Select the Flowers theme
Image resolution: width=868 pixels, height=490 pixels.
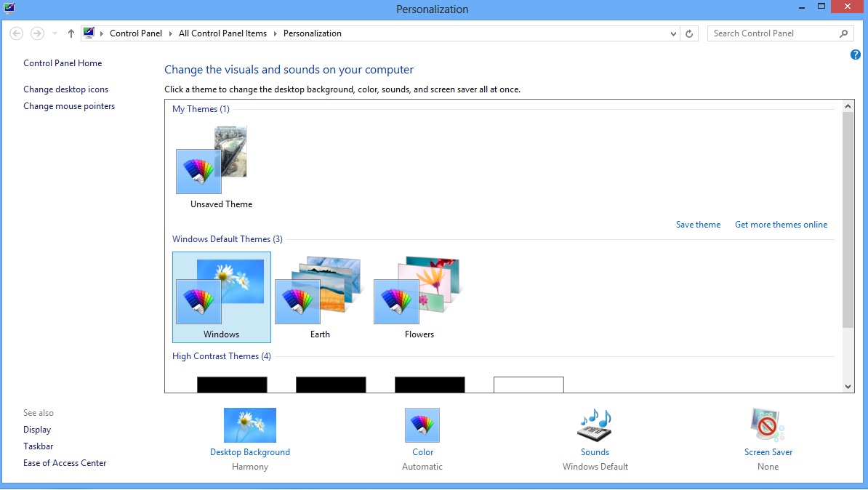419,297
